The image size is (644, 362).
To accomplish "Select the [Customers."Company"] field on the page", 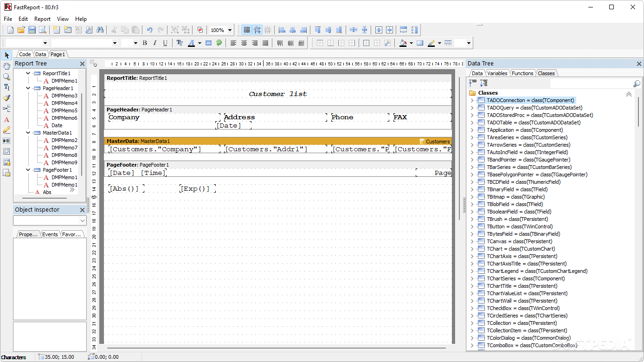I will pyautogui.click(x=164, y=149).
